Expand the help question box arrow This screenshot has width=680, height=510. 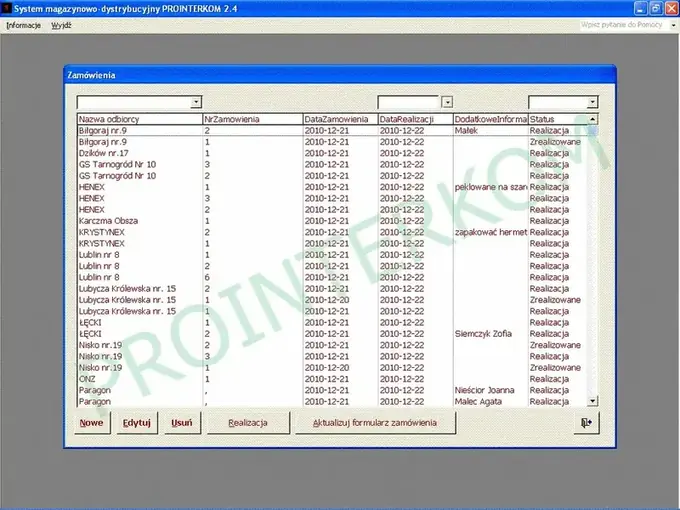click(673, 25)
